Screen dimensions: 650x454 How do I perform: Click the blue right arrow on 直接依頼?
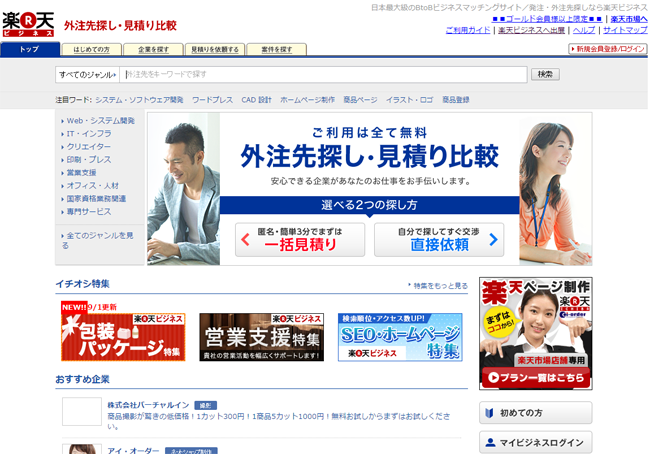tap(493, 239)
